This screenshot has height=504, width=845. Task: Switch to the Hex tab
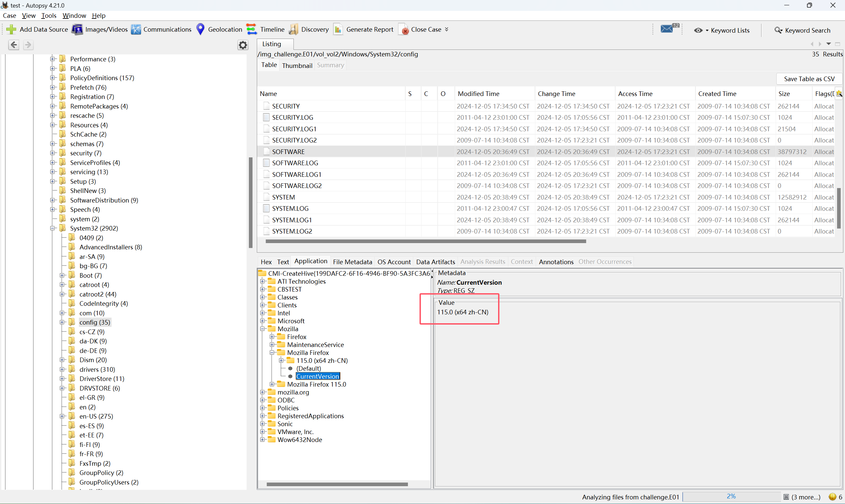[266, 262]
